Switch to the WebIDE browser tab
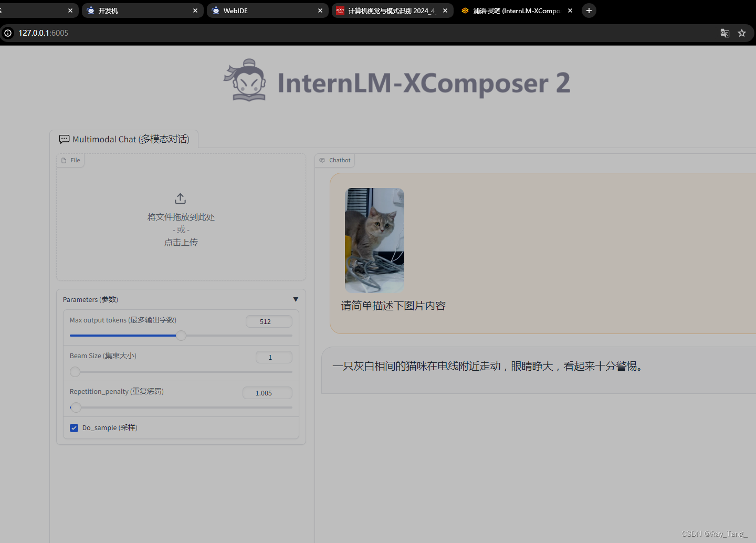The height and width of the screenshot is (543, 756). [267, 11]
